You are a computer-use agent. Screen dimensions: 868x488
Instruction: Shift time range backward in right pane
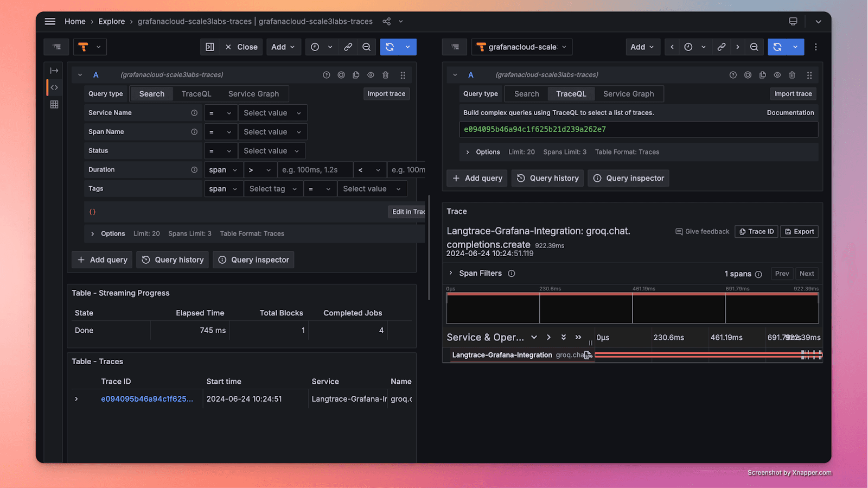[x=672, y=47]
